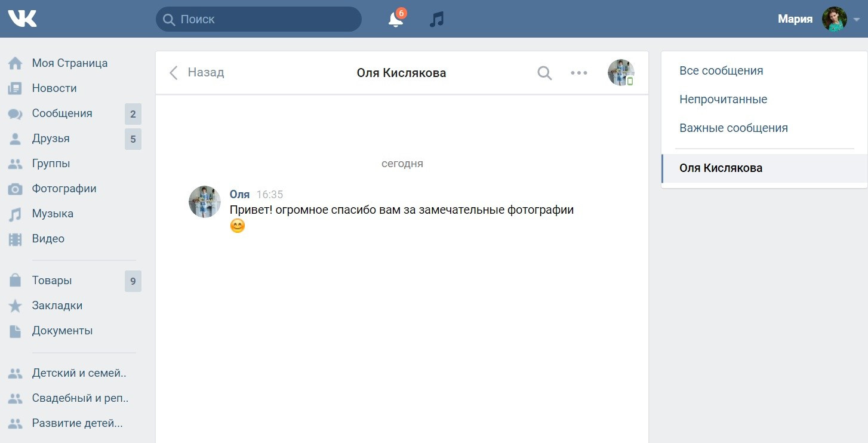Click the film icon for Видео
The width and height of the screenshot is (868, 443).
(x=15, y=239)
